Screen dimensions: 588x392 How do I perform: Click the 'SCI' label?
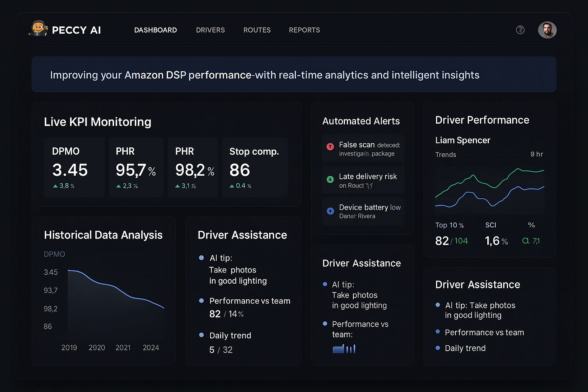[x=491, y=225]
